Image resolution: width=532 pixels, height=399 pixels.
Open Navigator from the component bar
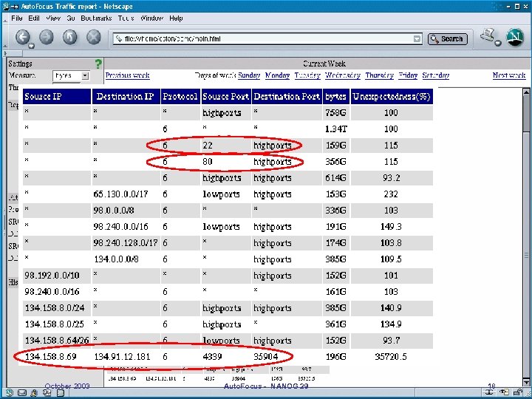[9, 393]
